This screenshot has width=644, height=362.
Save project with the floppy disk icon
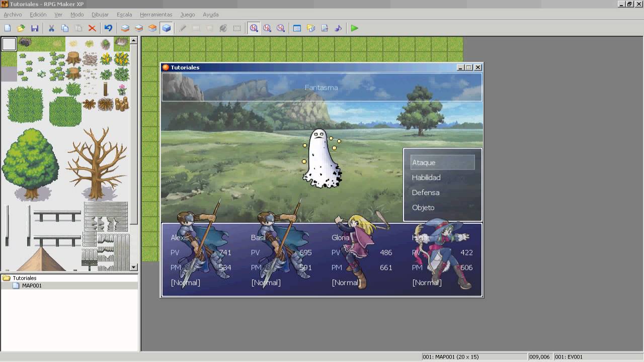coord(35,28)
